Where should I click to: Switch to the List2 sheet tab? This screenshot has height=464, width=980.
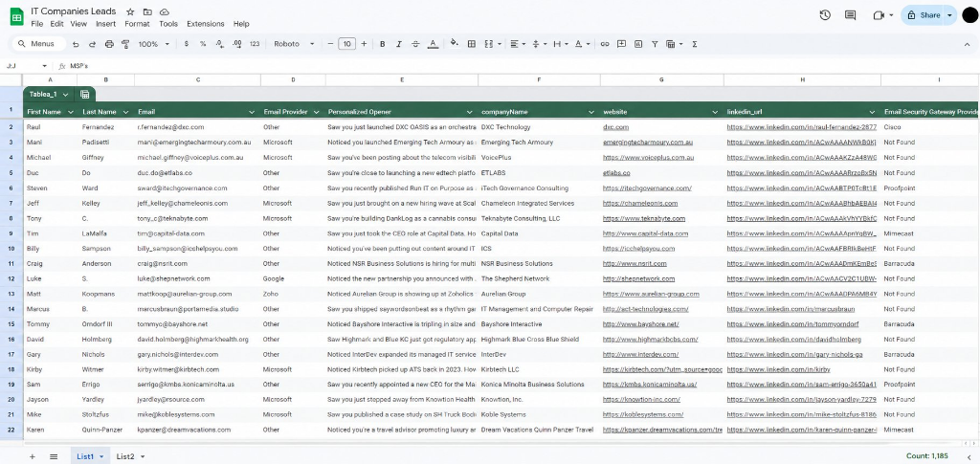tap(130, 456)
